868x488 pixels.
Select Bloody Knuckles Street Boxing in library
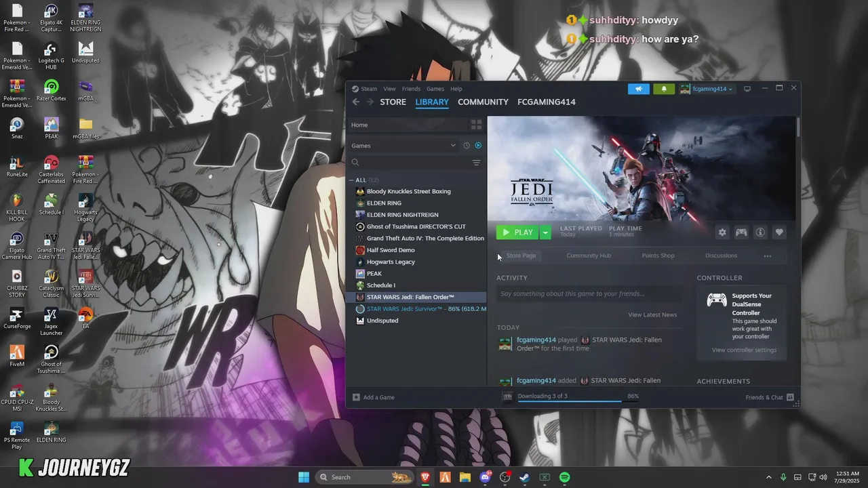[408, 191]
